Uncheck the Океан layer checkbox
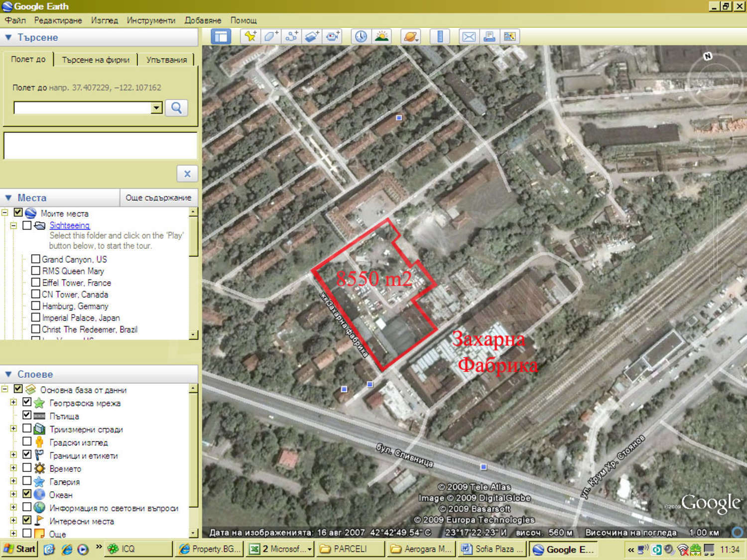Screen dimensions: 747x560 tap(27, 494)
